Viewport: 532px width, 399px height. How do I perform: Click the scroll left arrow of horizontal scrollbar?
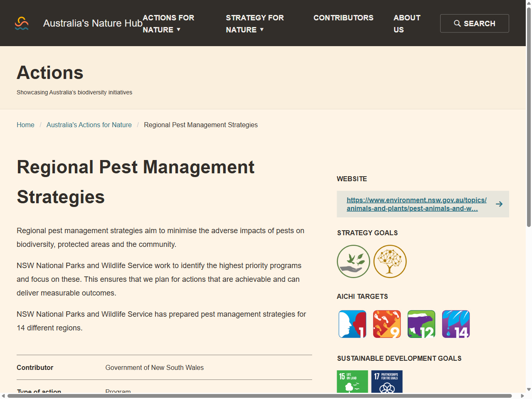click(3, 396)
